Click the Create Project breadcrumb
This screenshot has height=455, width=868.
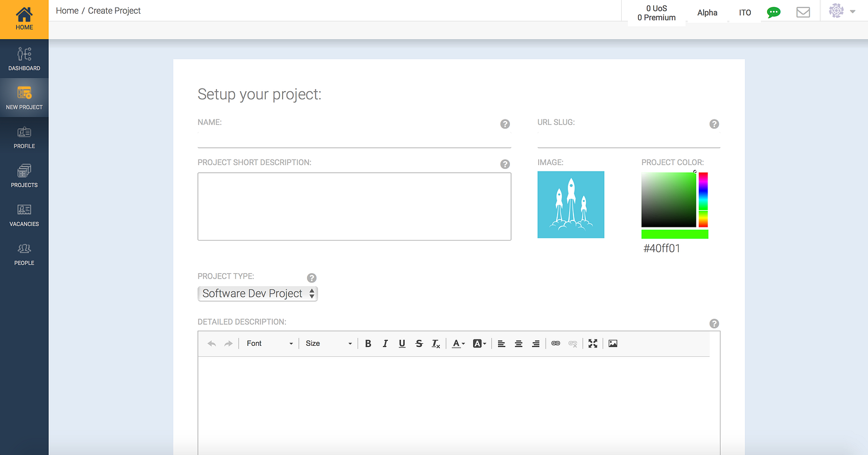[x=114, y=11]
